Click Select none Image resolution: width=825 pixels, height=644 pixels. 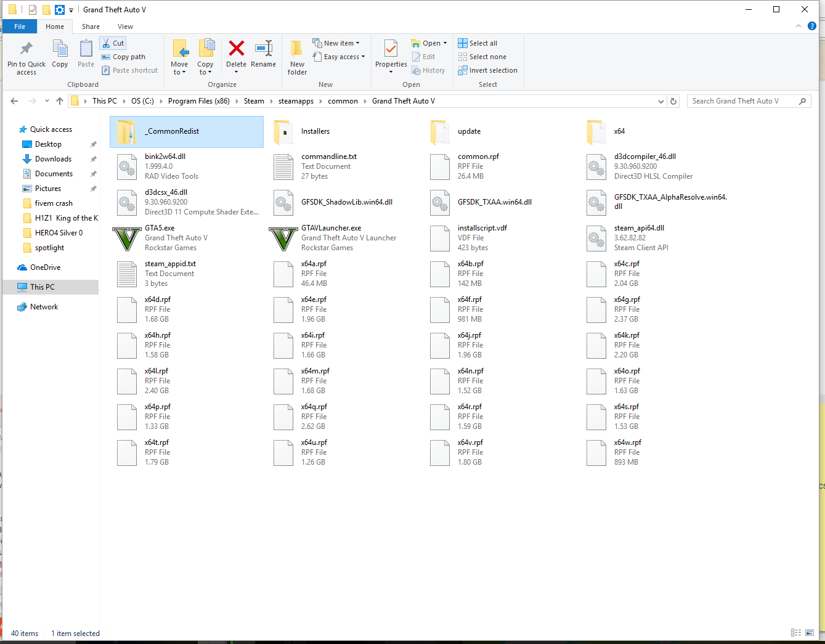pyautogui.click(x=482, y=57)
